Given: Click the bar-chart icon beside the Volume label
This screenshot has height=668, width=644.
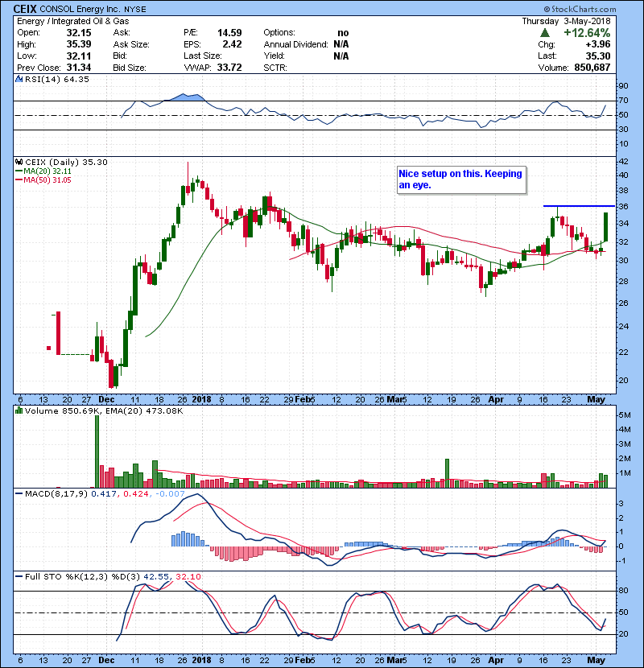Looking at the screenshot, I should (19, 410).
